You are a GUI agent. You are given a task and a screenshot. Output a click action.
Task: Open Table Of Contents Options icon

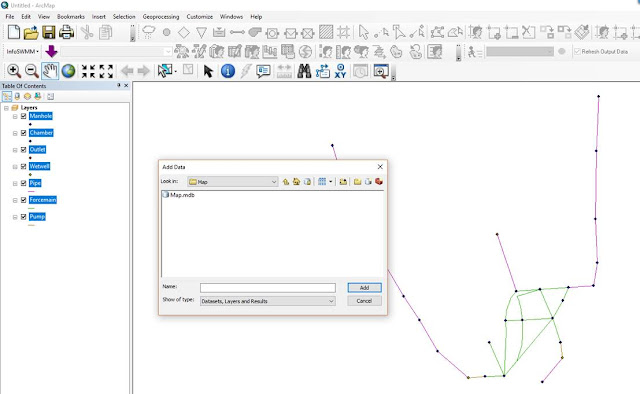(x=50, y=97)
